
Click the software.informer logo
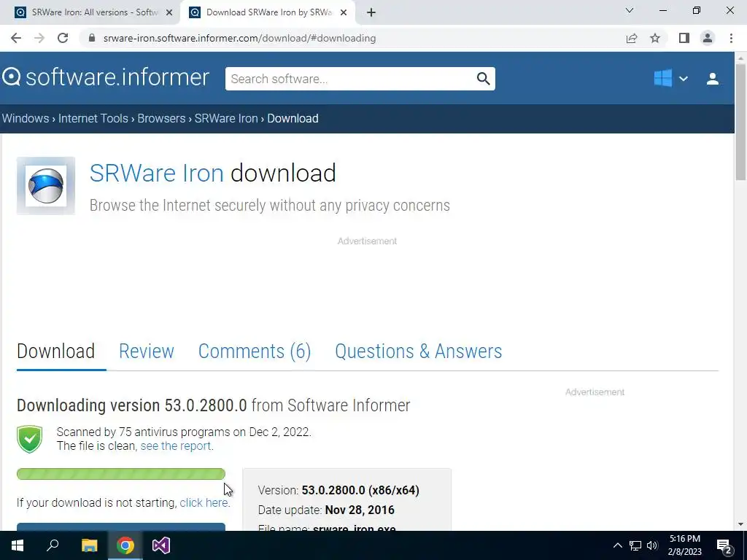tap(106, 77)
